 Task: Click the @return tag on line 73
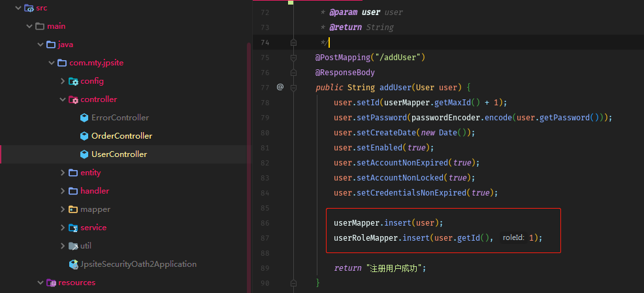346,27
